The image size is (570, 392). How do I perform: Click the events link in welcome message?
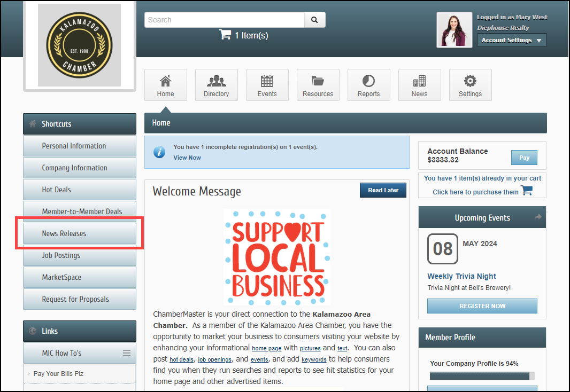coord(259,360)
